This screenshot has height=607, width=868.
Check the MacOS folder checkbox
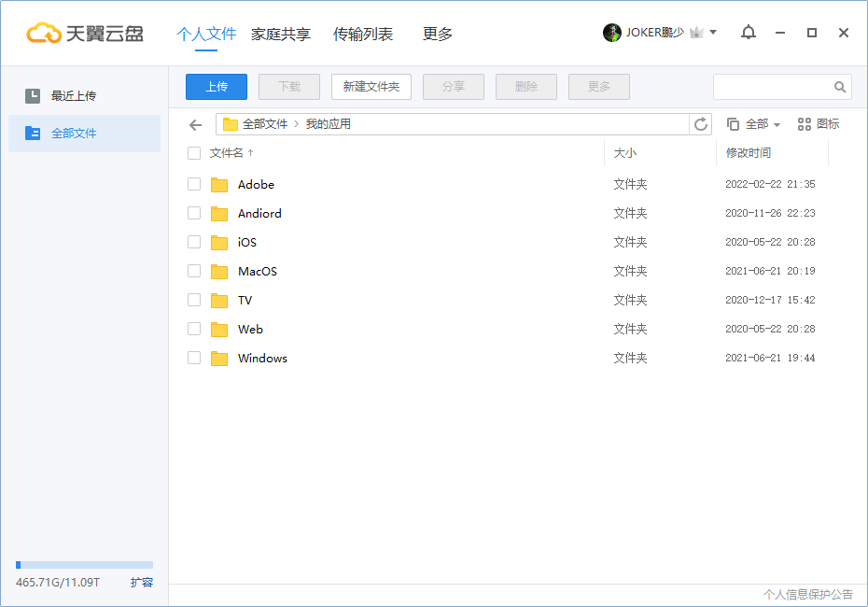[194, 271]
